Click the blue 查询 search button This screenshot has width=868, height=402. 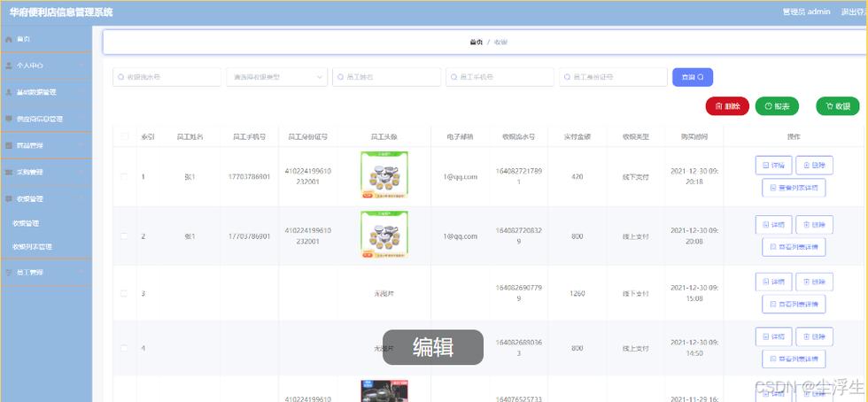[692, 77]
